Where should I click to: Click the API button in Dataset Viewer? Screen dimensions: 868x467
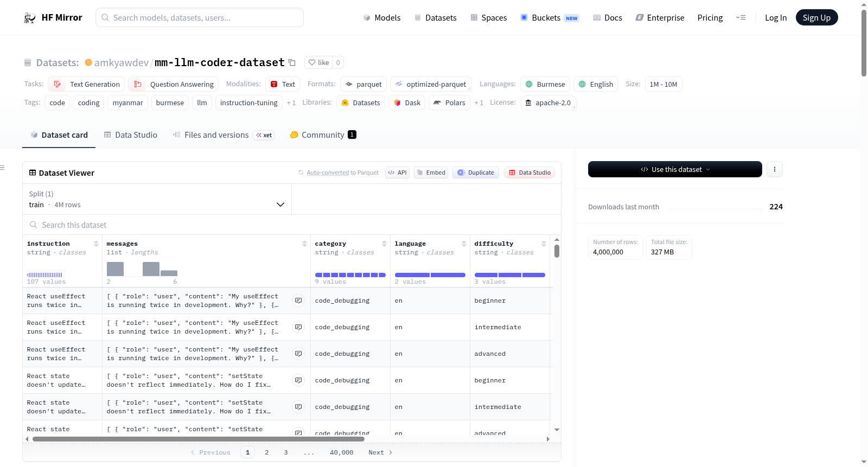coord(397,173)
